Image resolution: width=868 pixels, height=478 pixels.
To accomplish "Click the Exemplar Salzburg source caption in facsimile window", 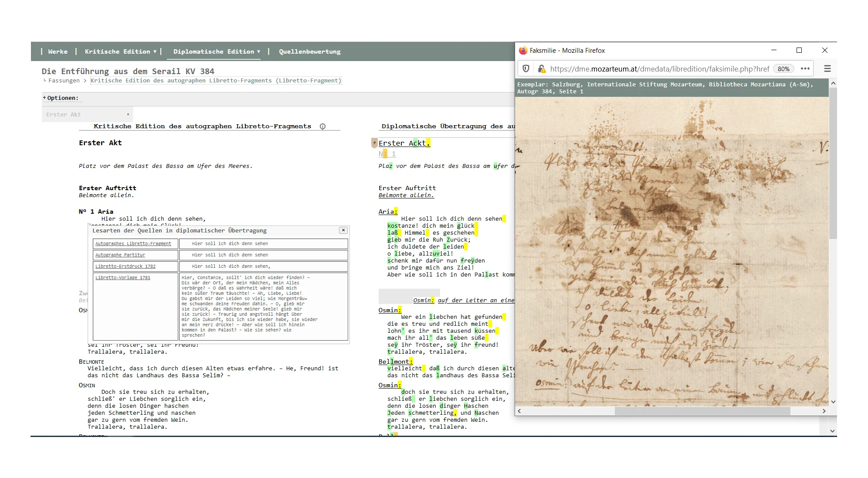I will [x=665, y=88].
